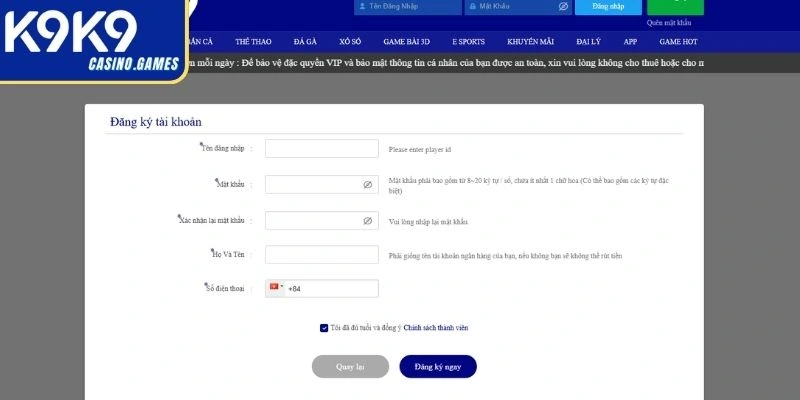Show password in Xác nhận lại mật khẩu field

tap(367, 221)
